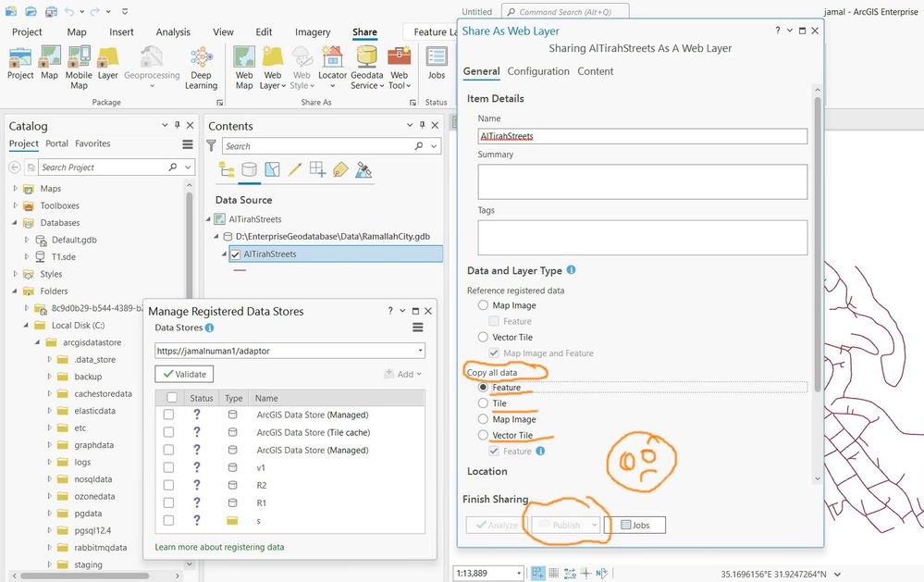Click the Validate button
This screenshot has width=924, height=582.
point(184,374)
